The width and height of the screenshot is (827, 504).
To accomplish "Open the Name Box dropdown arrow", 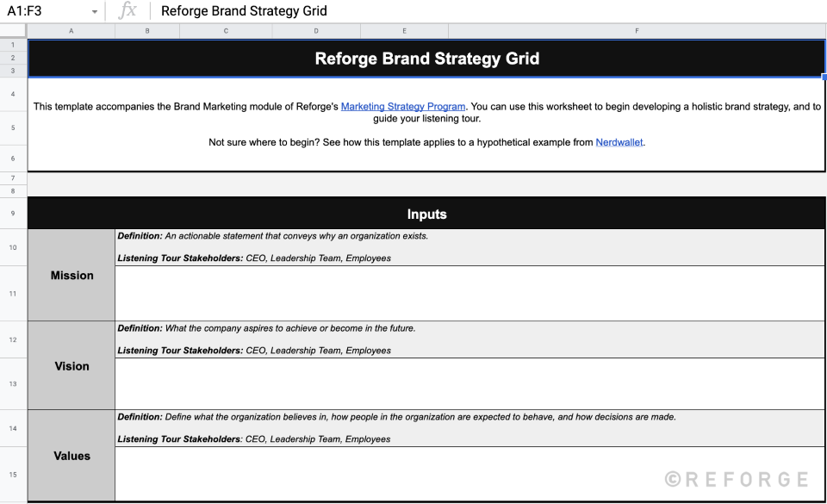I will pyautogui.click(x=95, y=11).
